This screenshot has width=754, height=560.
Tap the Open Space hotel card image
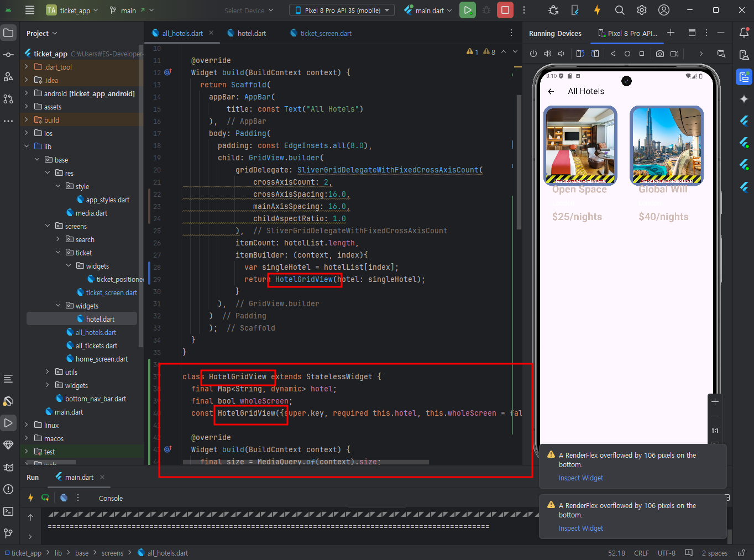tap(580, 145)
